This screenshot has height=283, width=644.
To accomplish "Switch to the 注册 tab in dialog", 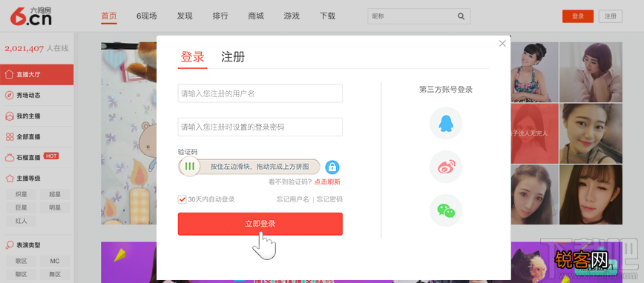I will coord(233,57).
